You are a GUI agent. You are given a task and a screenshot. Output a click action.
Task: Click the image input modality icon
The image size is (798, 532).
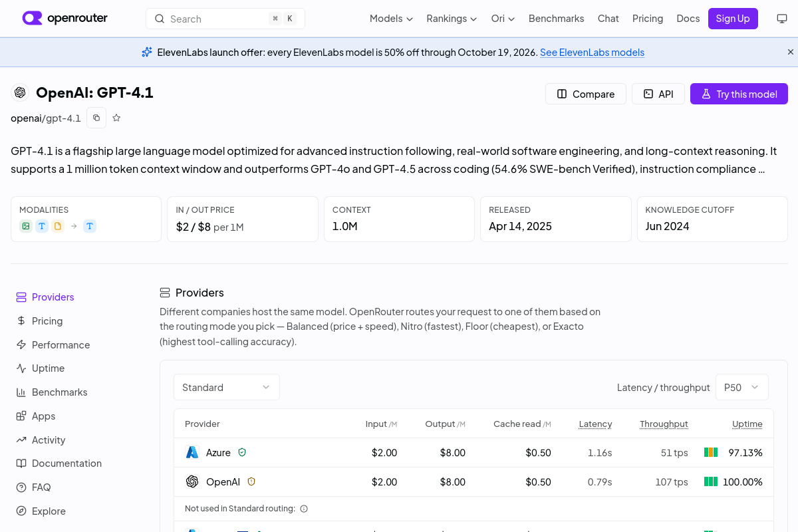pyautogui.click(x=26, y=226)
